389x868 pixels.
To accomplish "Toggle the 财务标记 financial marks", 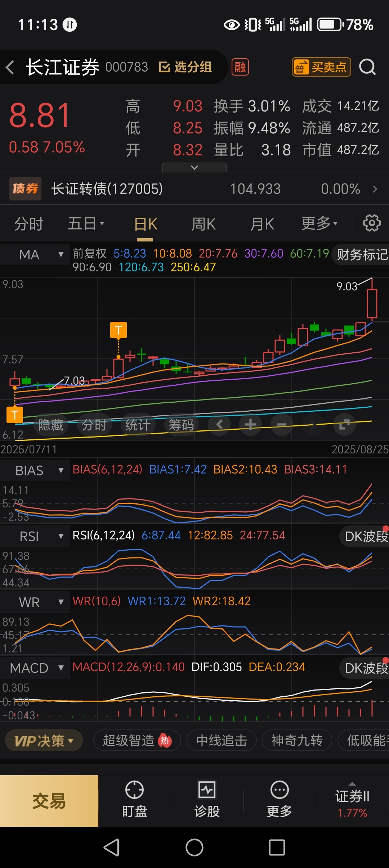I will [x=361, y=254].
